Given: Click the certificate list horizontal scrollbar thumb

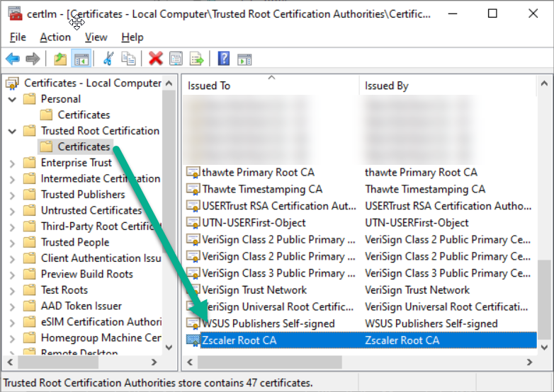Looking at the screenshot, I should coord(270,362).
